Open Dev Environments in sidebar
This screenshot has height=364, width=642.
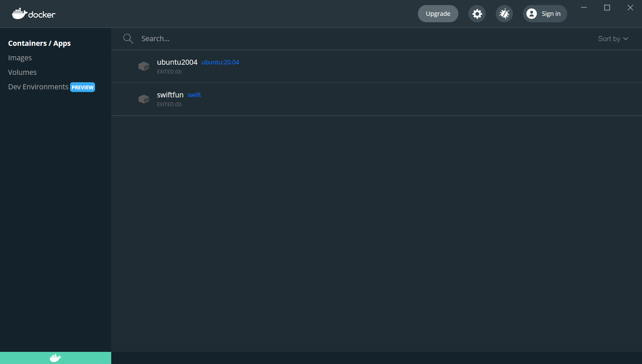(x=38, y=87)
